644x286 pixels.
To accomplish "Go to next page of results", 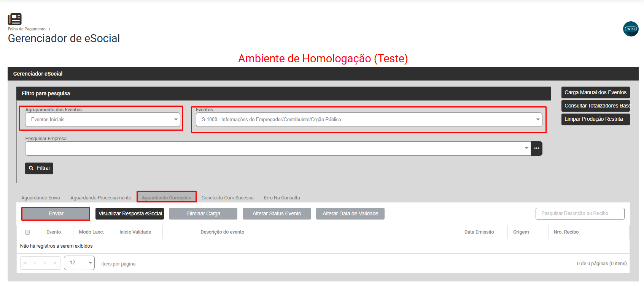I will (45, 263).
